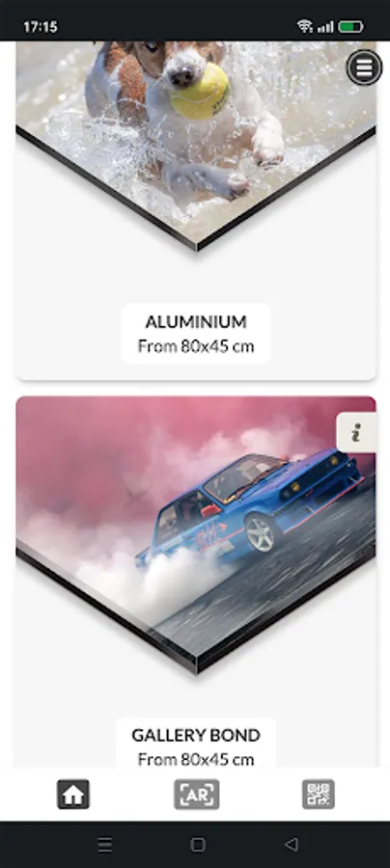
Task: Tap the Android back navigation icon
Action: pyautogui.click(x=292, y=844)
